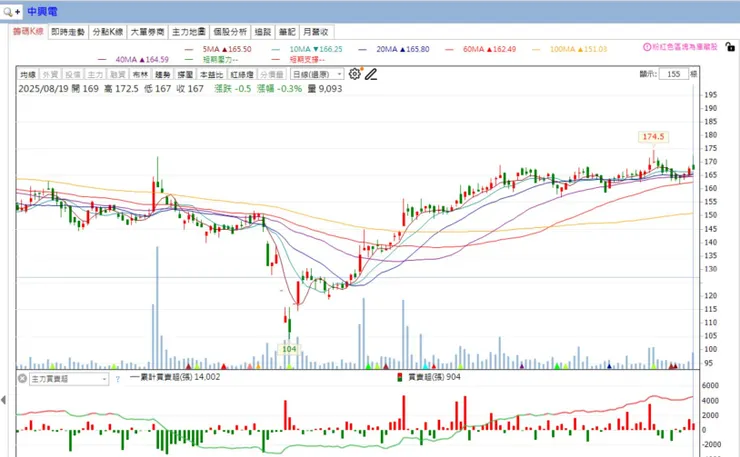Click the 中興電 stock title
The width and height of the screenshot is (740, 457).
coord(42,11)
